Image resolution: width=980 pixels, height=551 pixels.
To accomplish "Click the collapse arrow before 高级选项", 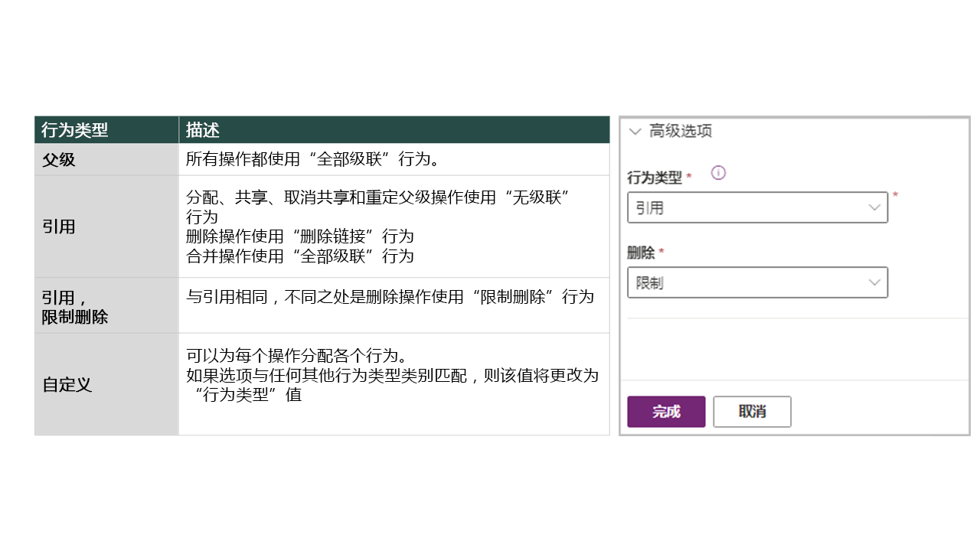I will [635, 131].
